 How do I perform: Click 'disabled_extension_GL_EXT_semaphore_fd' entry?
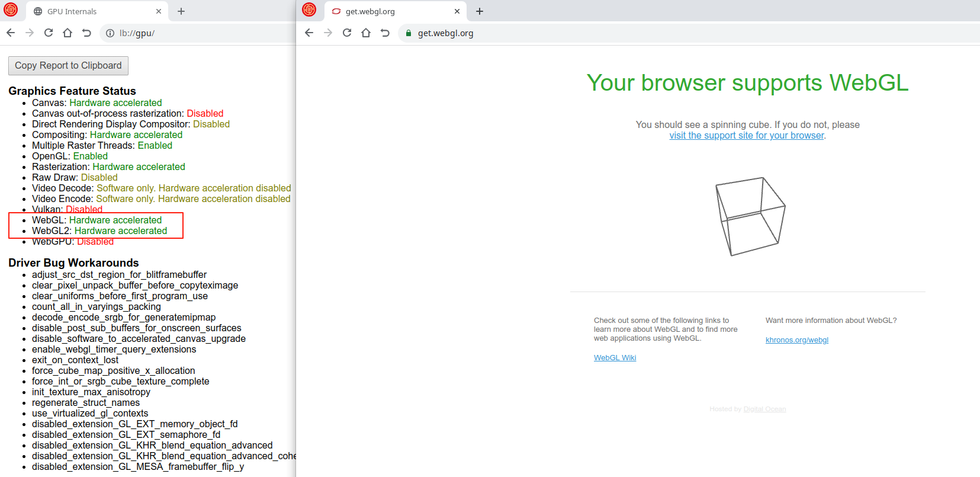(x=126, y=434)
